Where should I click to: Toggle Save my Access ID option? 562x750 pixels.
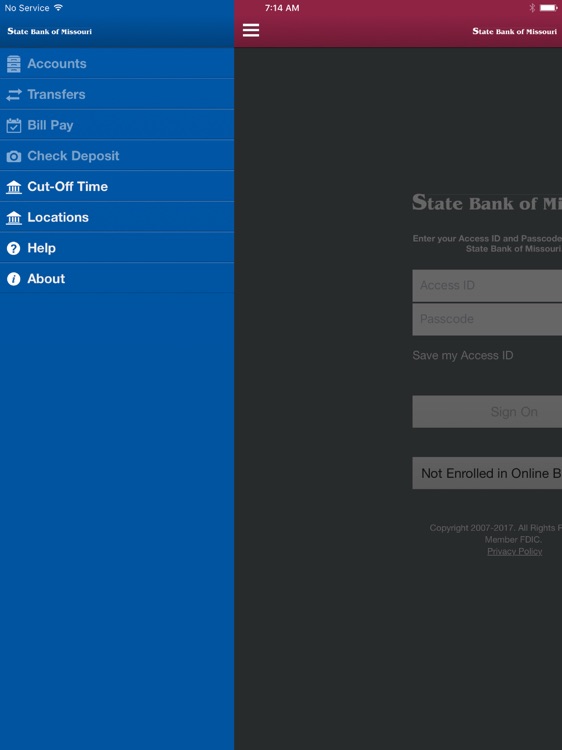(x=463, y=355)
